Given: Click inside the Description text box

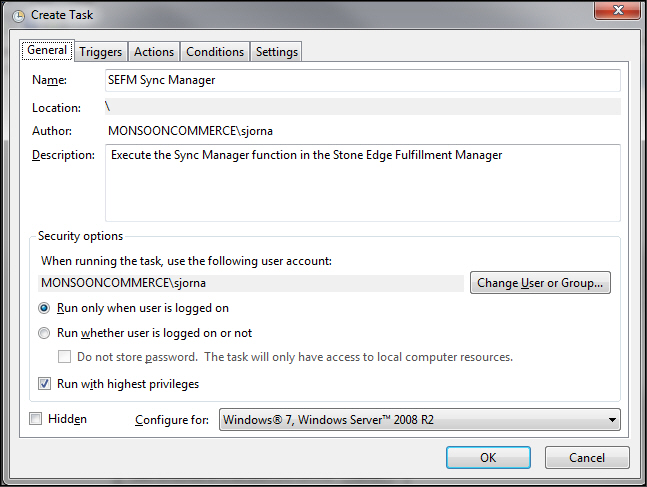Looking at the screenshot, I should (x=363, y=183).
